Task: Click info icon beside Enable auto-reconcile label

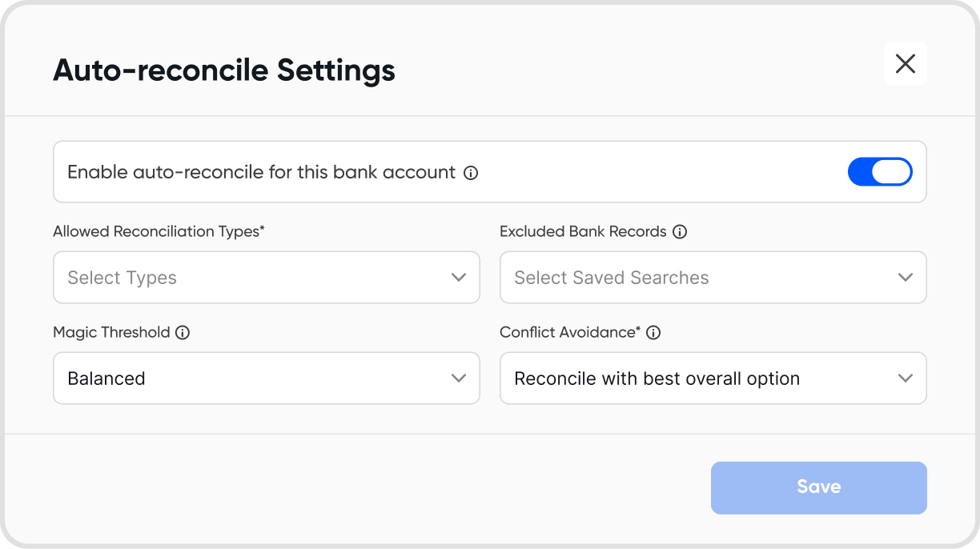Action: [471, 173]
